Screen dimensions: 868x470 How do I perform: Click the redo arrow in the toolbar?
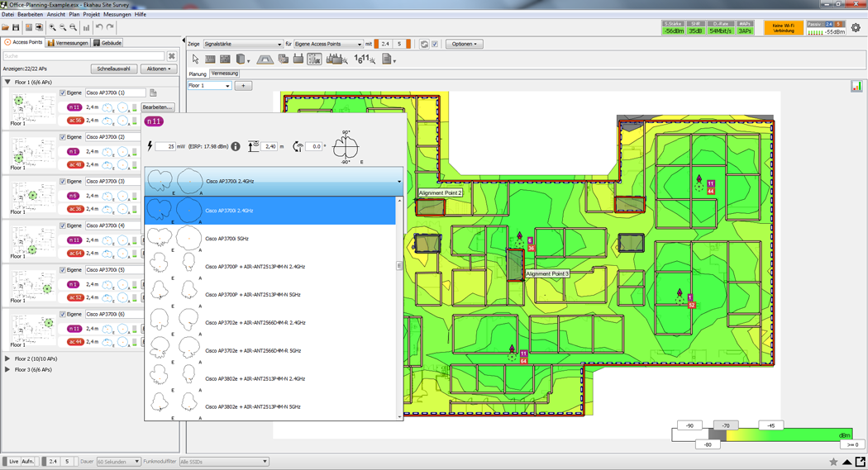[x=110, y=27]
